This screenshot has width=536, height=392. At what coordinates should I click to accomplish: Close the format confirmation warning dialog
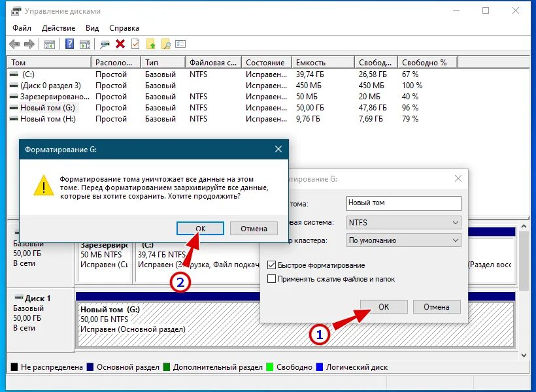click(x=278, y=149)
